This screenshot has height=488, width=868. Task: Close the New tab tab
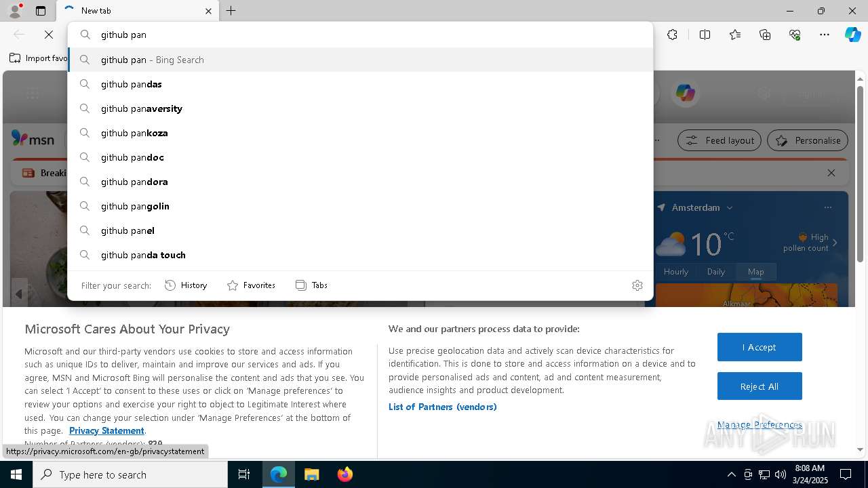(208, 11)
